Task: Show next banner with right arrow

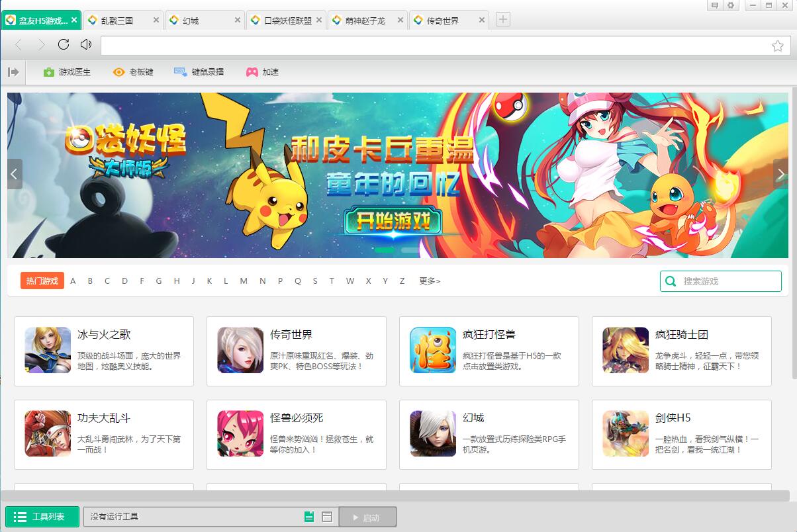Action: pyautogui.click(x=780, y=174)
